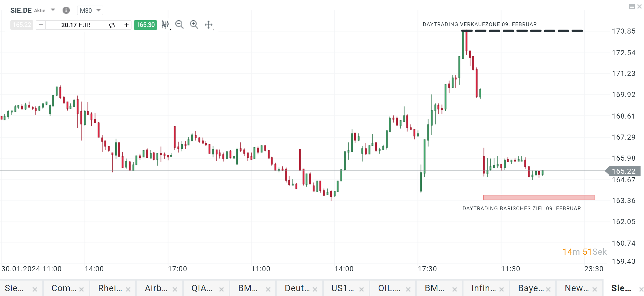Close the Infin... chart tab
Screen dimensions: 644x296
tap(502, 289)
